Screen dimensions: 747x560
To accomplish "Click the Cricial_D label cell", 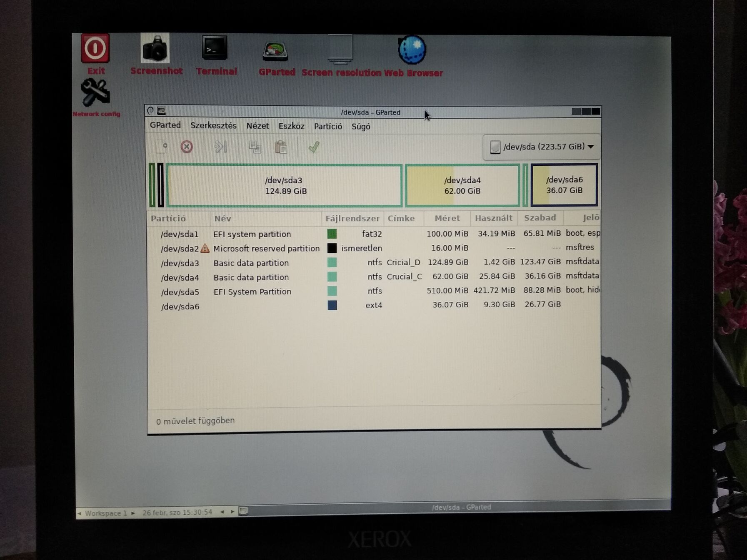I will tap(403, 262).
